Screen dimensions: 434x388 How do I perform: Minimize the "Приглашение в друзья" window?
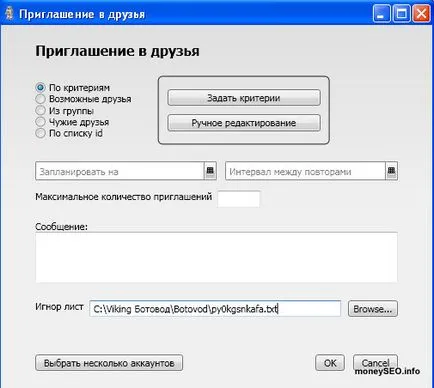click(x=381, y=14)
